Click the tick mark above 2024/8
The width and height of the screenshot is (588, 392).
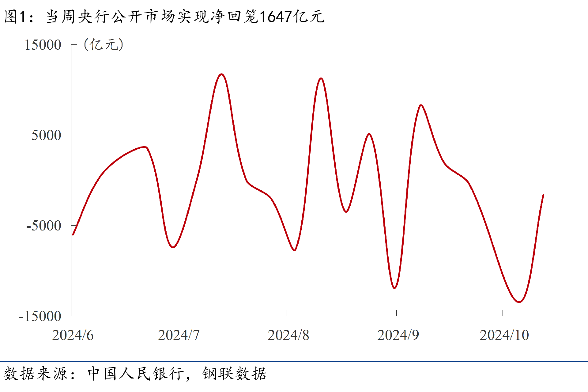pyautogui.click(x=287, y=313)
